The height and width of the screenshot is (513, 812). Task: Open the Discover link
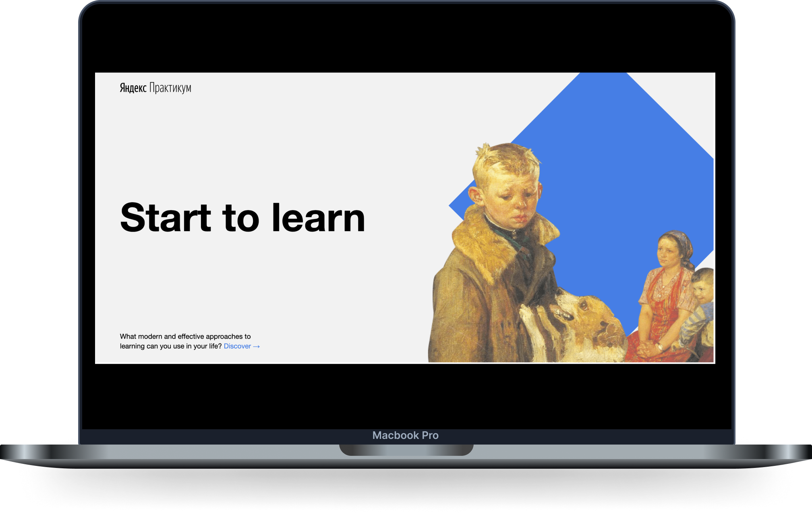[x=237, y=346]
